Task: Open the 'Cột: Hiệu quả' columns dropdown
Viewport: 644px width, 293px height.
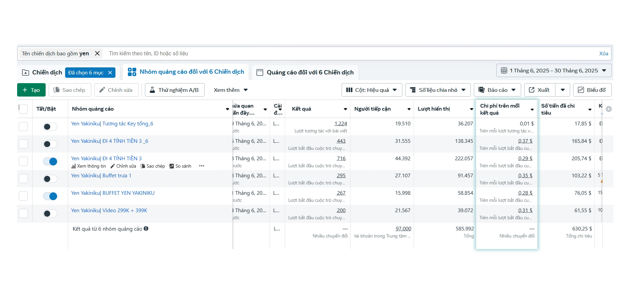Action: [371, 90]
